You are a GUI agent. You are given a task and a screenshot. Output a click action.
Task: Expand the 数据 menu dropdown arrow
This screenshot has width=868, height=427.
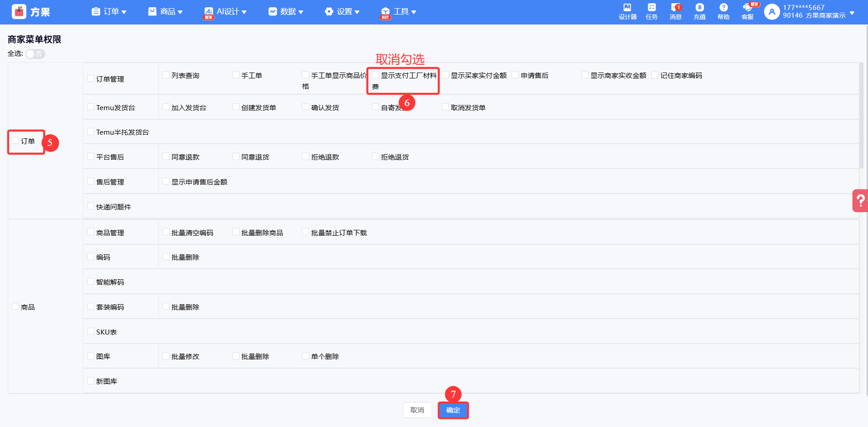pos(301,12)
